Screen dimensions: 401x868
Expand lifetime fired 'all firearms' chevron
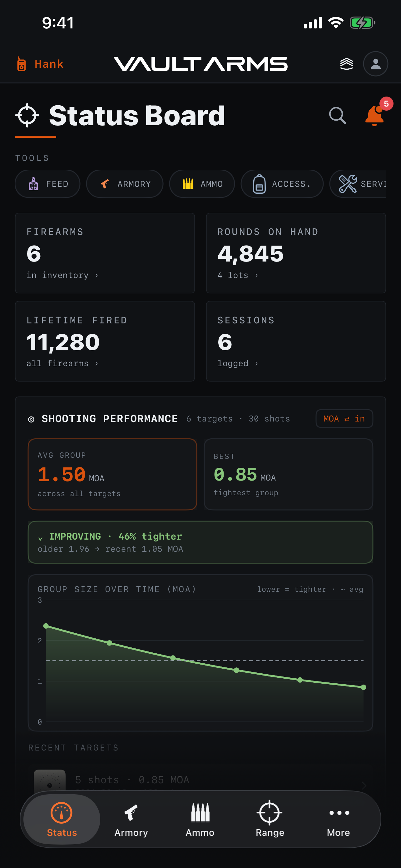pyautogui.click(x=96, y=363)
